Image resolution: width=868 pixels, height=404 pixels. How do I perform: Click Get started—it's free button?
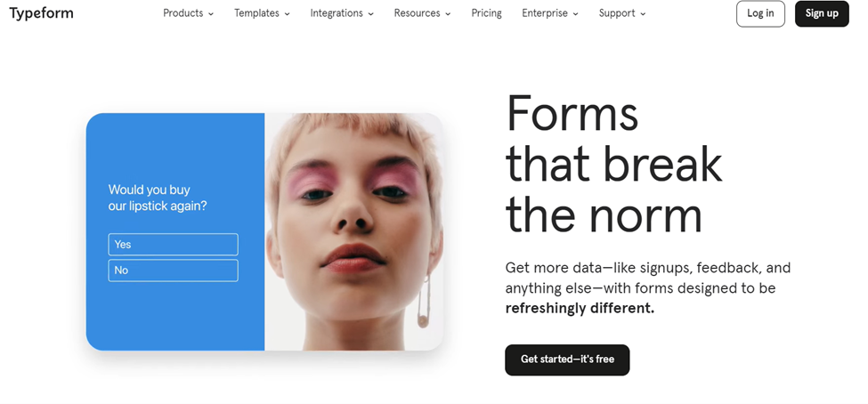tap(567, 360)
